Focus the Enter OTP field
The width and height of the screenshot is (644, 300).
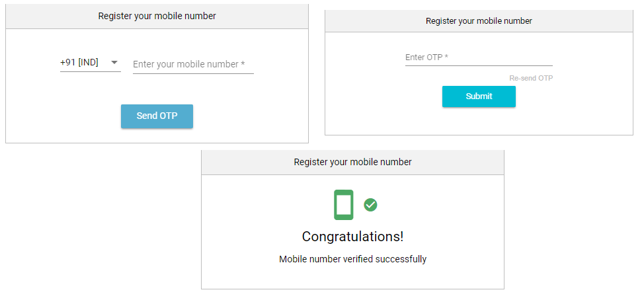coord(479,57)
